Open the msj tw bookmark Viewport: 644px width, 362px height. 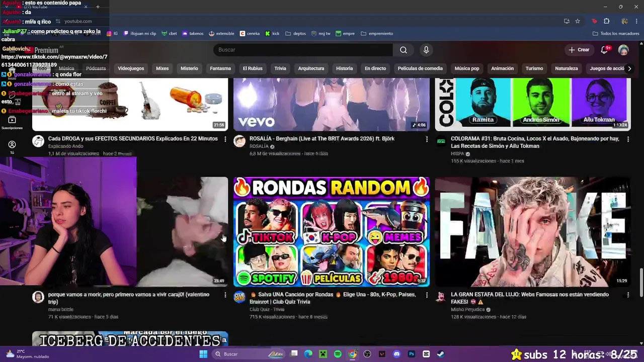pyautogui.click(x=320, y=34)
